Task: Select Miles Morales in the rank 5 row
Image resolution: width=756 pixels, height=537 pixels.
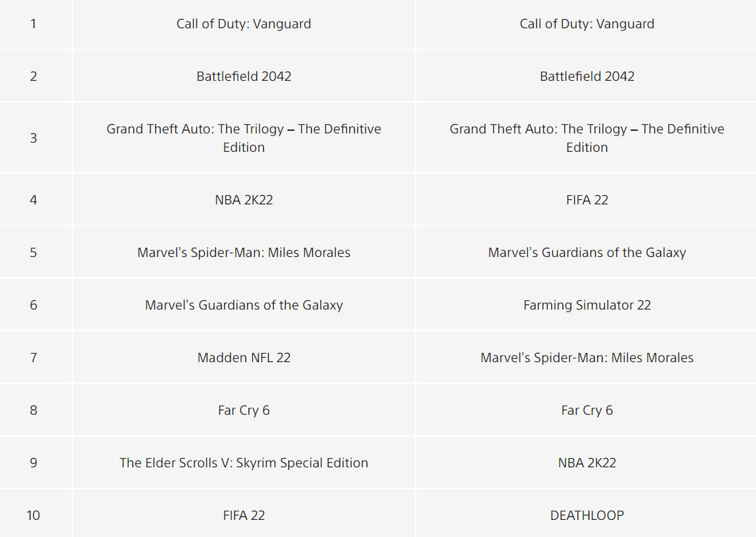Action: (244, 252)
